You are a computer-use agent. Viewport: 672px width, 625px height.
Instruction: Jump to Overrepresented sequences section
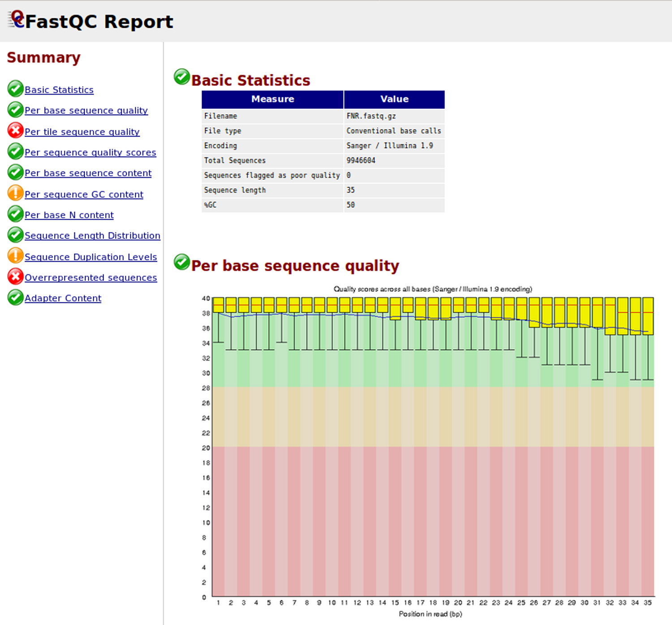(91, 278)
